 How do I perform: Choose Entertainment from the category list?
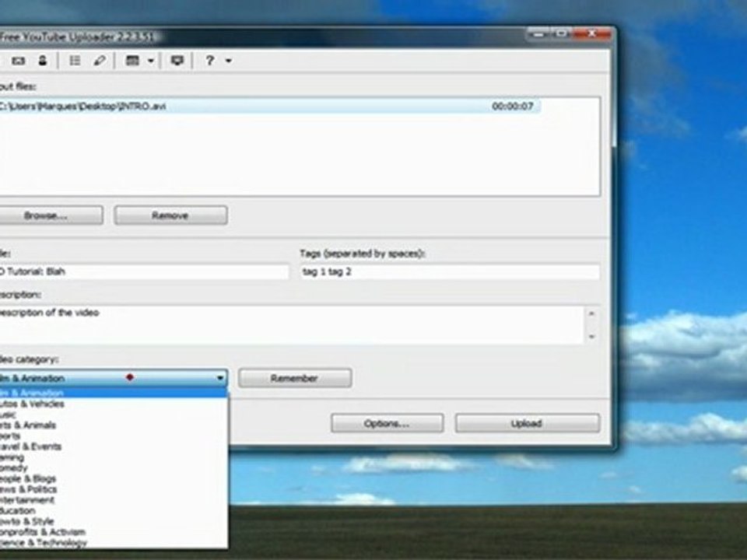pyautogui.click(x=114, y=500)
